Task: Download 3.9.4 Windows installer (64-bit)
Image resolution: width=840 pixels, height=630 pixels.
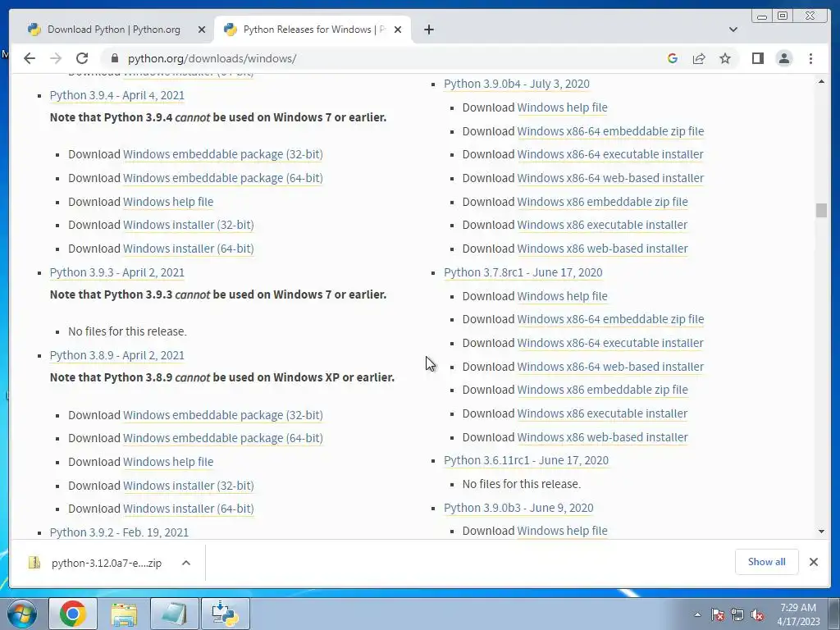Action: tap(189, 248)
